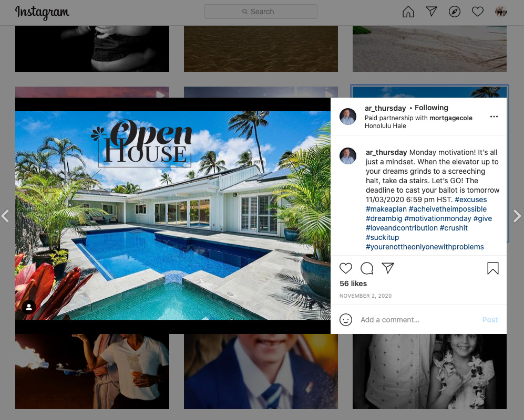Show tagged people icon on photo
Screen dimensions: 524x420
(29, 307)
